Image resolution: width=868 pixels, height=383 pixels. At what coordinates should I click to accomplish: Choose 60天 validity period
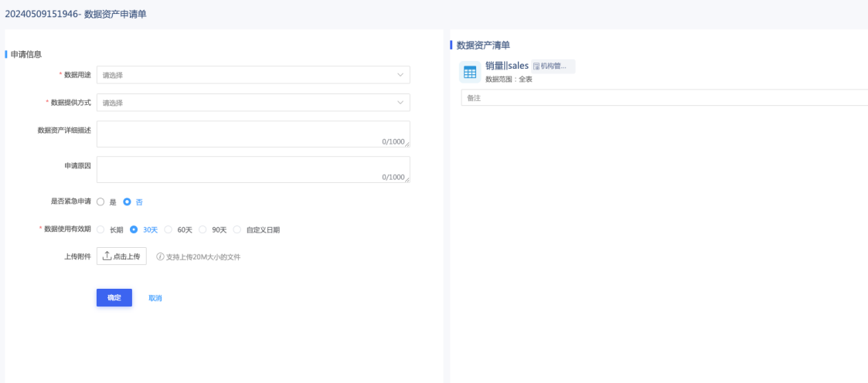[x=168, y=230]
